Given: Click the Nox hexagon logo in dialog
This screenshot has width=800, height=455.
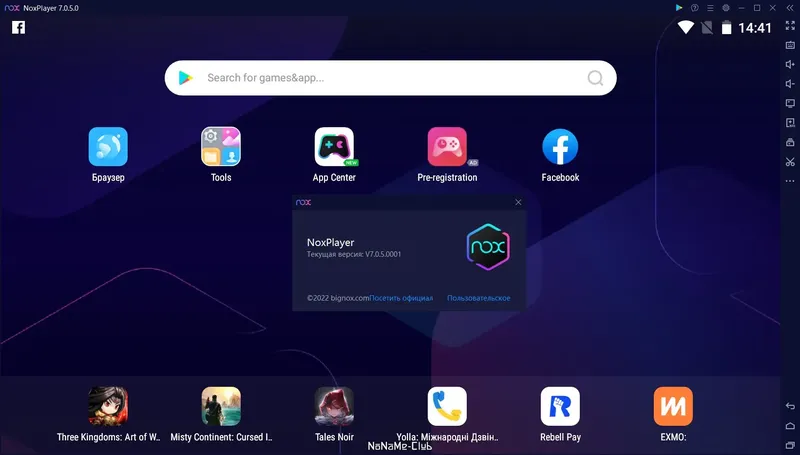Looking at the screenshot, I should point(488,247).
